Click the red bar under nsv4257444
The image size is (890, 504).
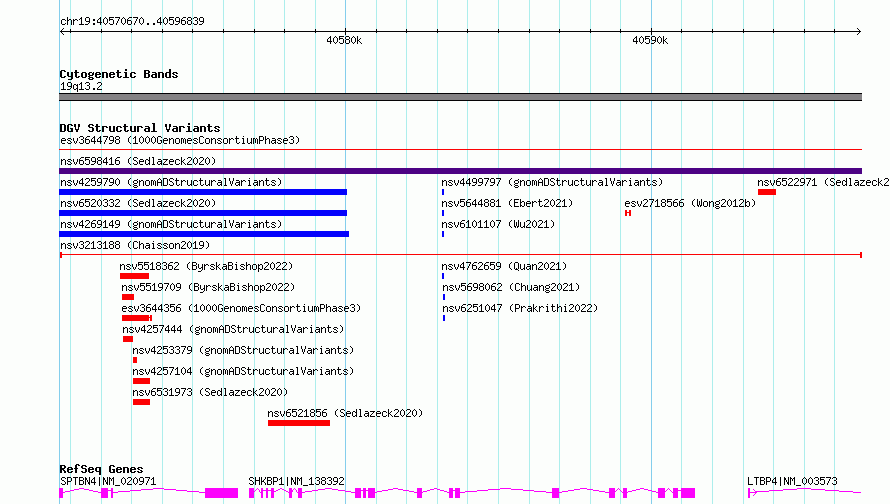tap(128, 339)
